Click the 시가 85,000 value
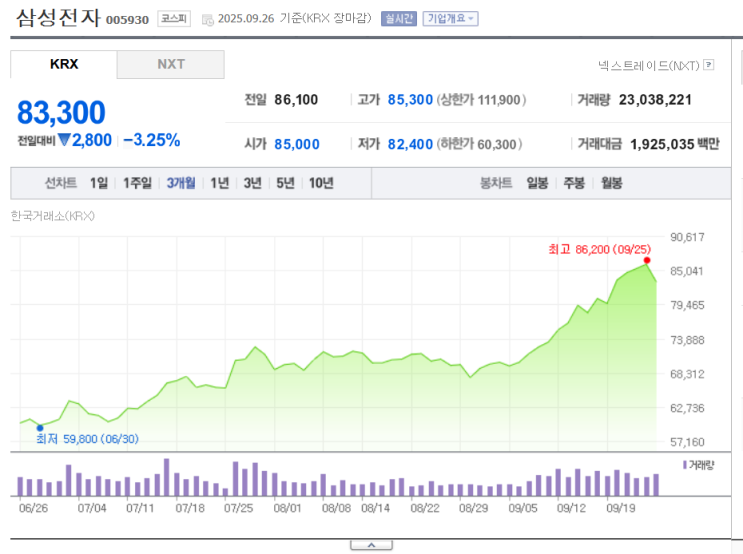The width and height of the screenshot is (743, 554). pyautogui.click(x=297, y=144)
